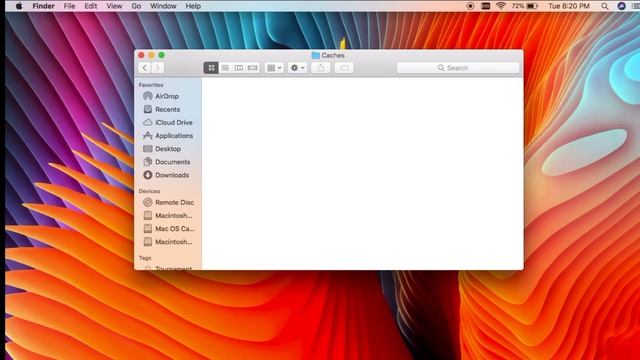Open the Action gear dropdown

(x=297, y=68)
